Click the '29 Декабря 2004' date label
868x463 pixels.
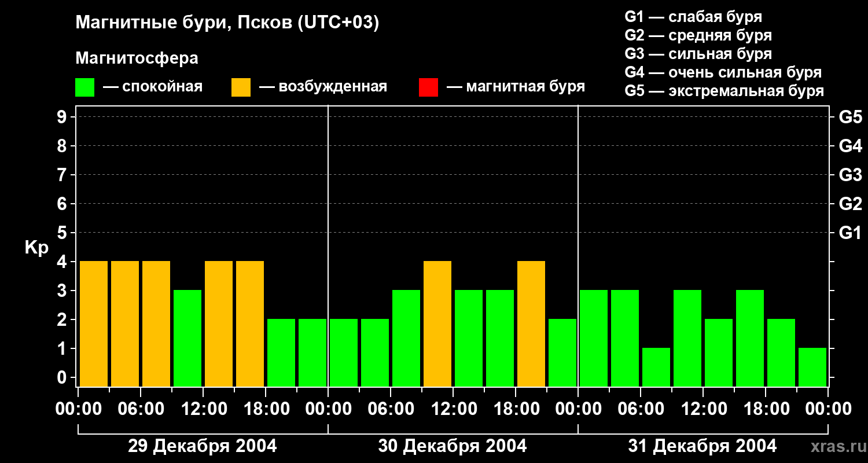click(x=203, y=446)
